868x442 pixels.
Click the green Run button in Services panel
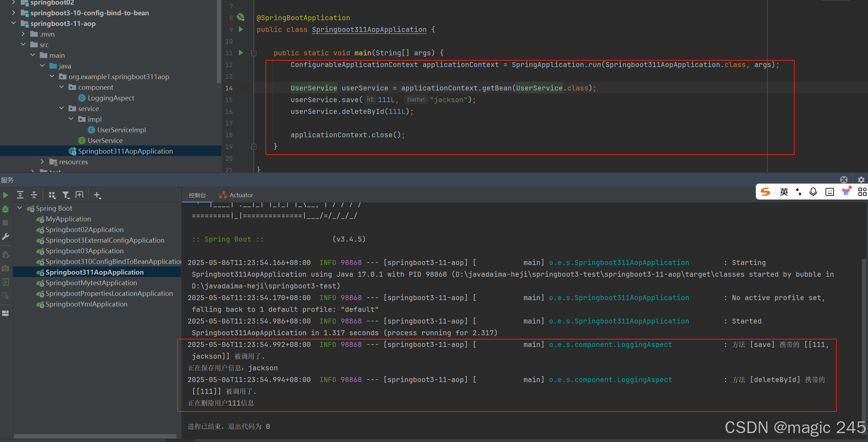(x=5, y=195)
